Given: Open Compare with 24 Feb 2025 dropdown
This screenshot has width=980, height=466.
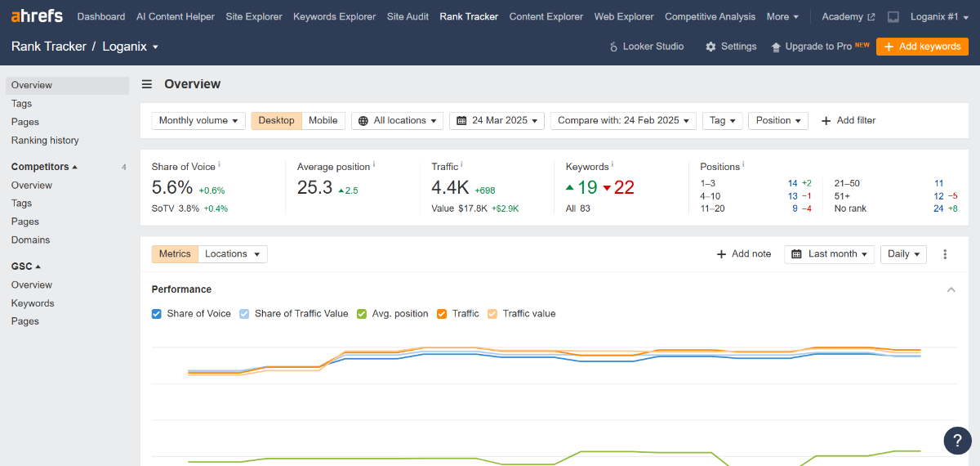Looking at the screenshot, I should tap(624, 120).
